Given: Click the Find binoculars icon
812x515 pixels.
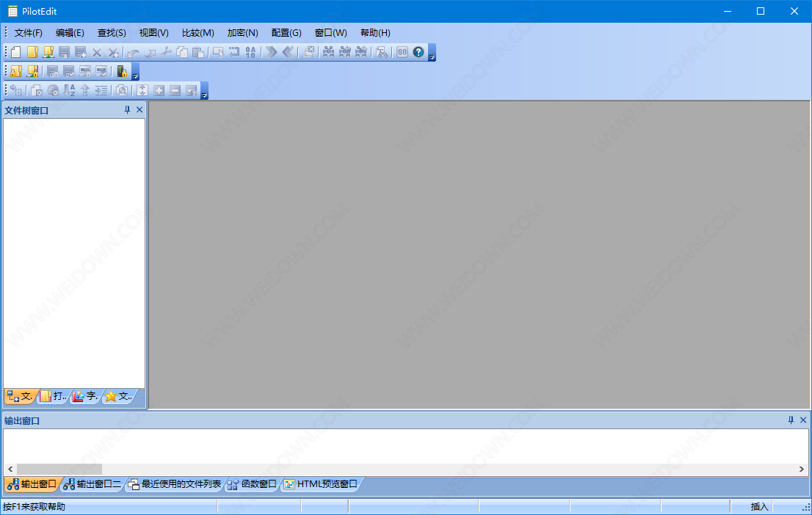Looking at the screenshot, I should click(x=328, y=52).
